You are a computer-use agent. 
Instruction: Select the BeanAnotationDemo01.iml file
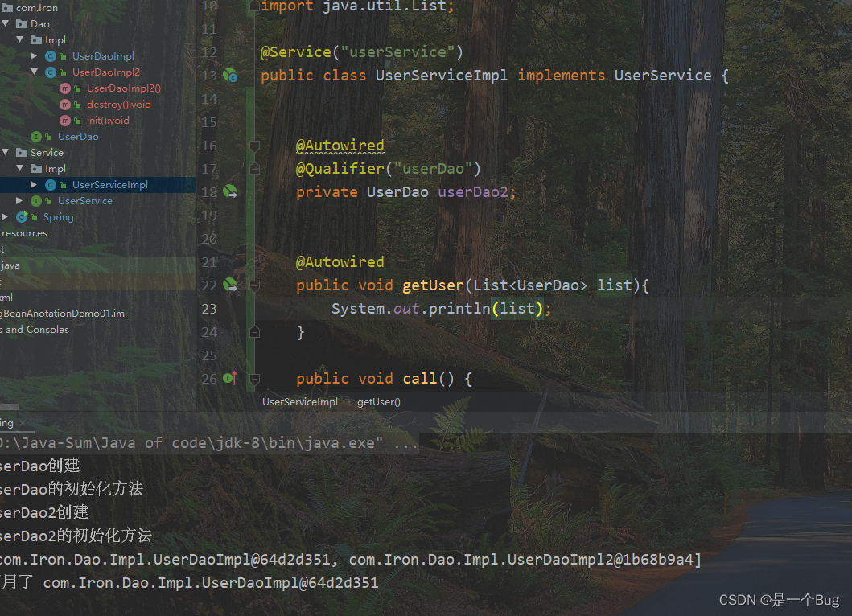64,314
